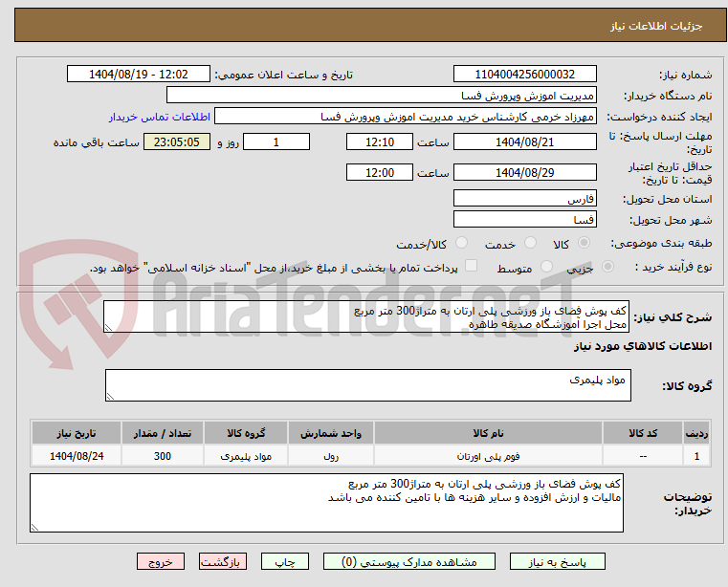Click the رول unit cell
This screenshot has height=587, width=728.
(331, 456)
